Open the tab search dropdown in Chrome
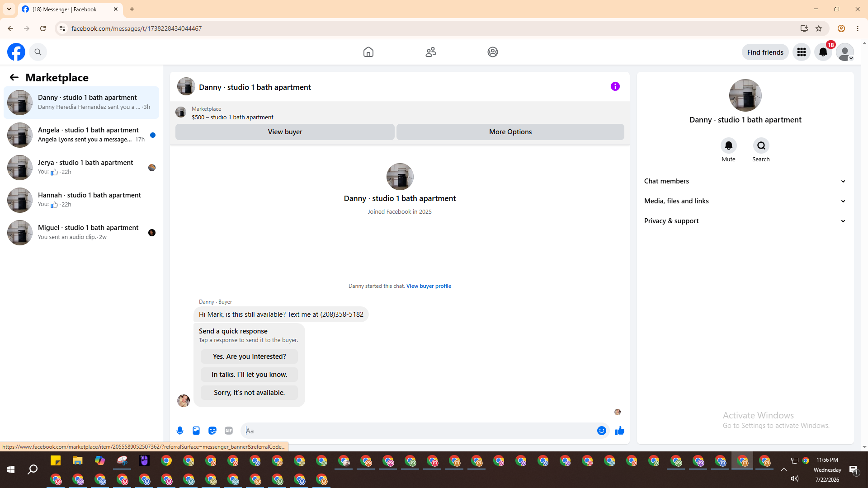Image resolution: width=868 pixels, height=488 pixels. click(x=9, y=9)
